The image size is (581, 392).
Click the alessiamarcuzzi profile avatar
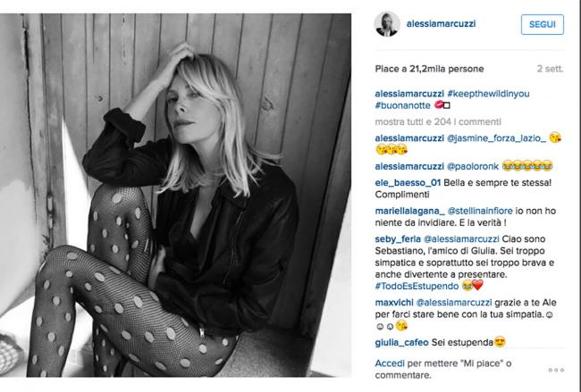(x=387, y=24)
